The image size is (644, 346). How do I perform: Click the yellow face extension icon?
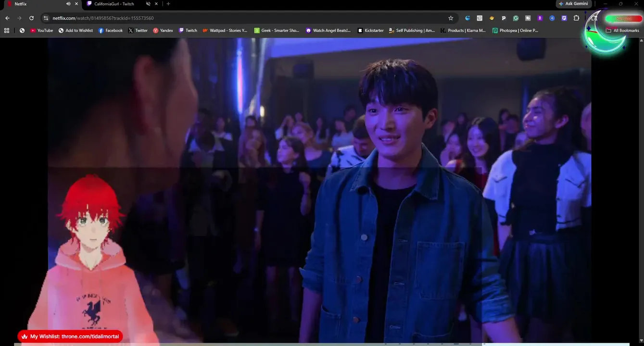tap(492, 18)
